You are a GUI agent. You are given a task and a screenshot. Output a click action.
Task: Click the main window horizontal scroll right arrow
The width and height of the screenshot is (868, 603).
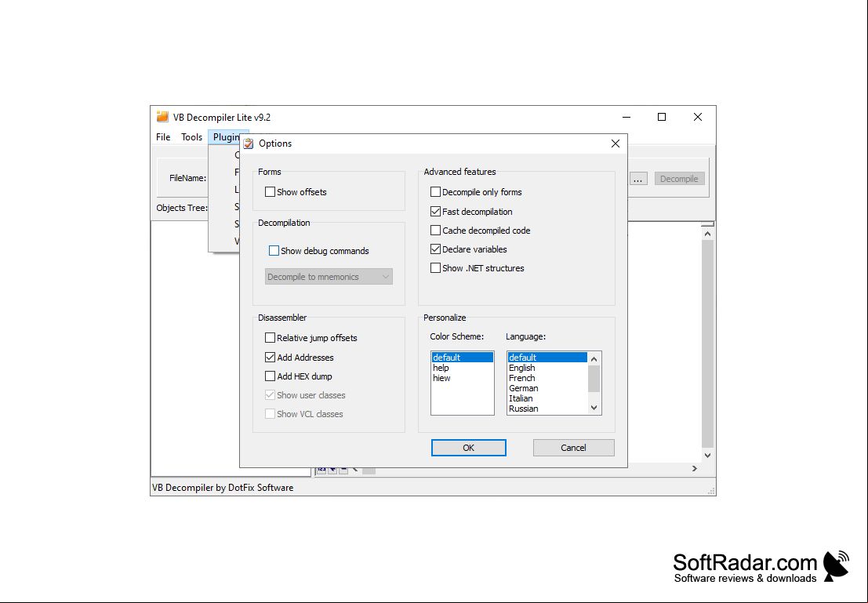(694, 468)
